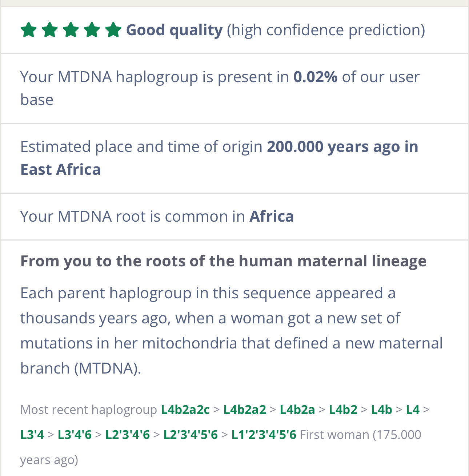Click the third green rating star

click(x=71, y=30)
